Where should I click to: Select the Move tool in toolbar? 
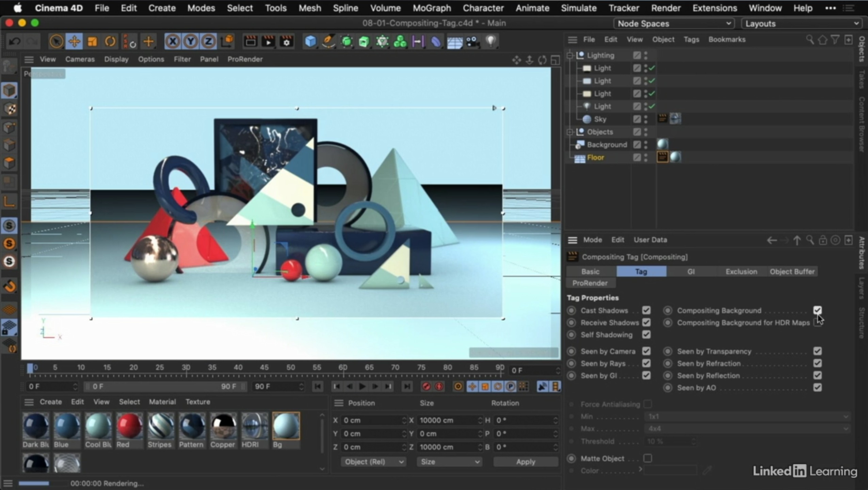pos(74,42)
